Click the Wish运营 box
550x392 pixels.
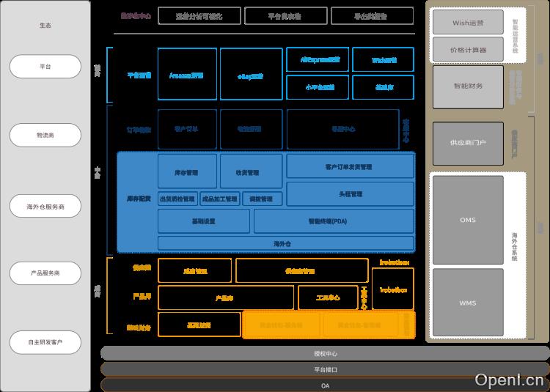pos(468,23)
